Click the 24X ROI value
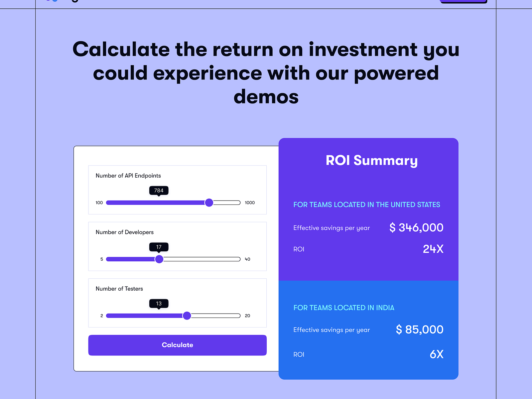This screenshot has width=532, height=399. tap(433, 249)
